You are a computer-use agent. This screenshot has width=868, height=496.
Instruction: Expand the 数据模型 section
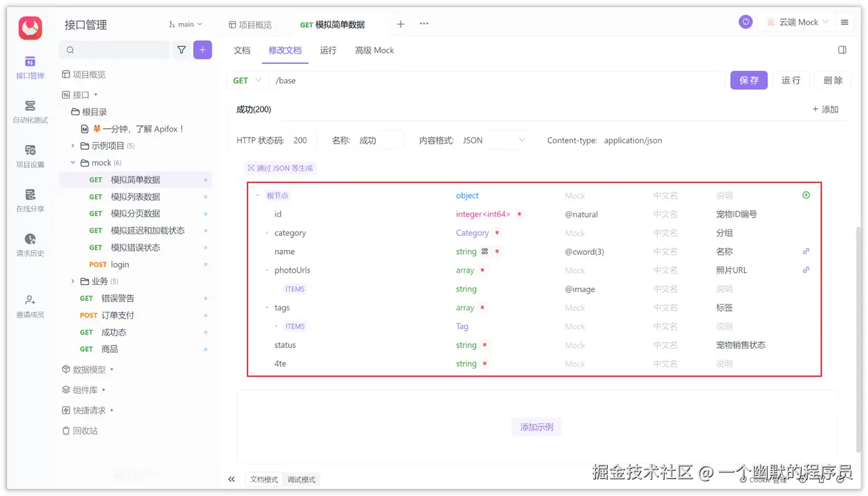pos(88,369)
